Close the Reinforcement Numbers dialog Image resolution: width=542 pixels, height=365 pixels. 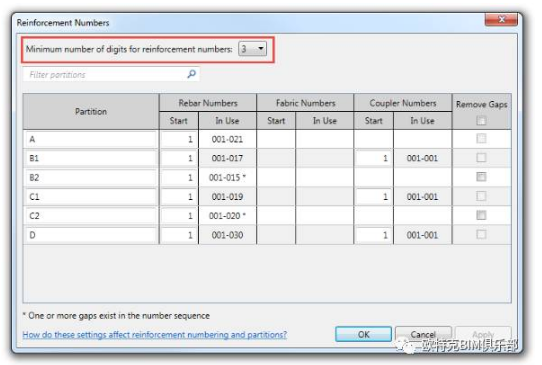coord(501,19)
